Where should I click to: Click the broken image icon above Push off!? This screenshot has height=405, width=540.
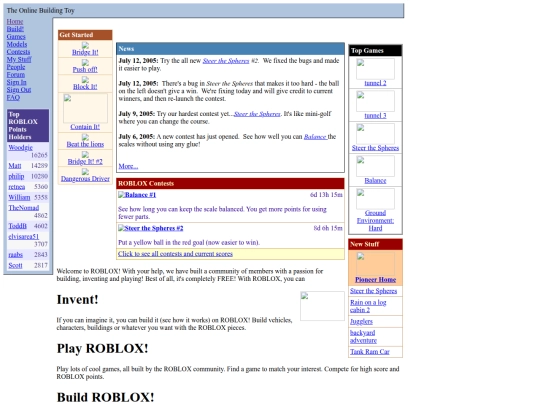point(85,62)
